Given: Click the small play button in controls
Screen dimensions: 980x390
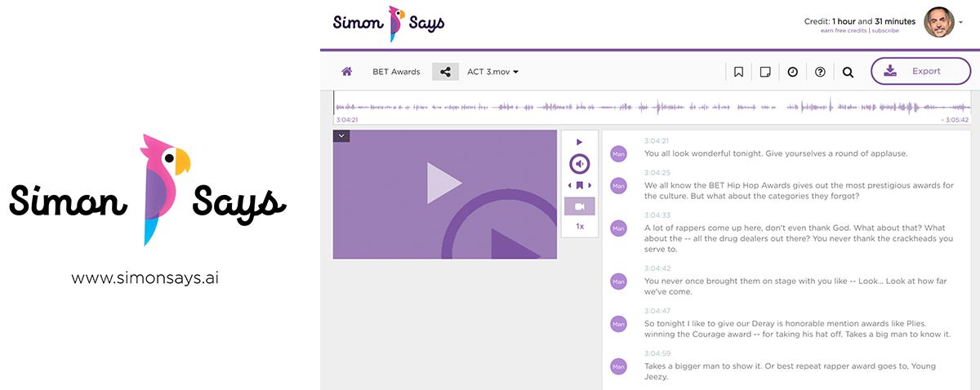Looking at the screenshot, I should [580, 142].
